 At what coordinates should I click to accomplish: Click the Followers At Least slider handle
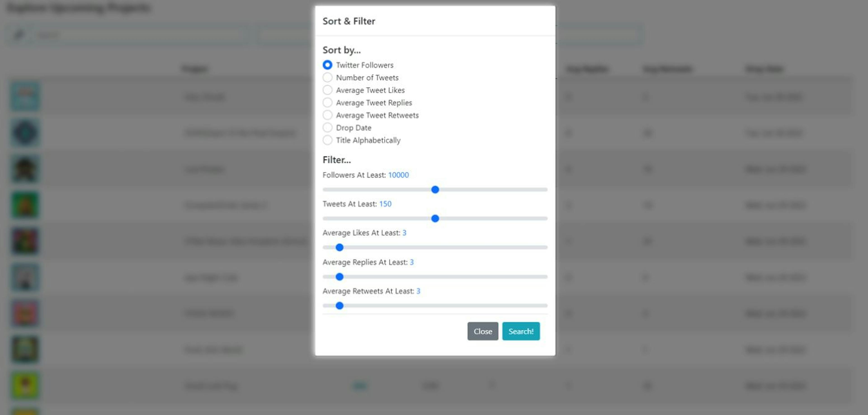coord(435,189)
